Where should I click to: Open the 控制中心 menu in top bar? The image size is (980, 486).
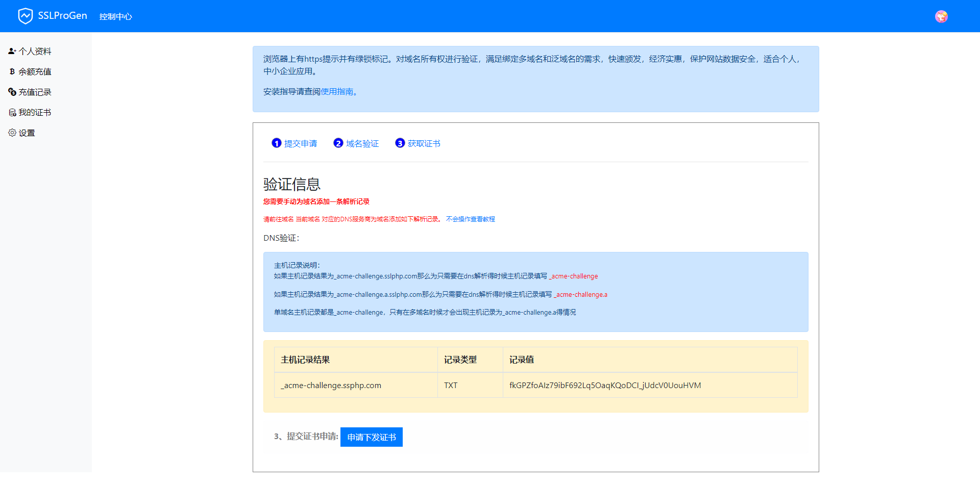click(116, 16)
